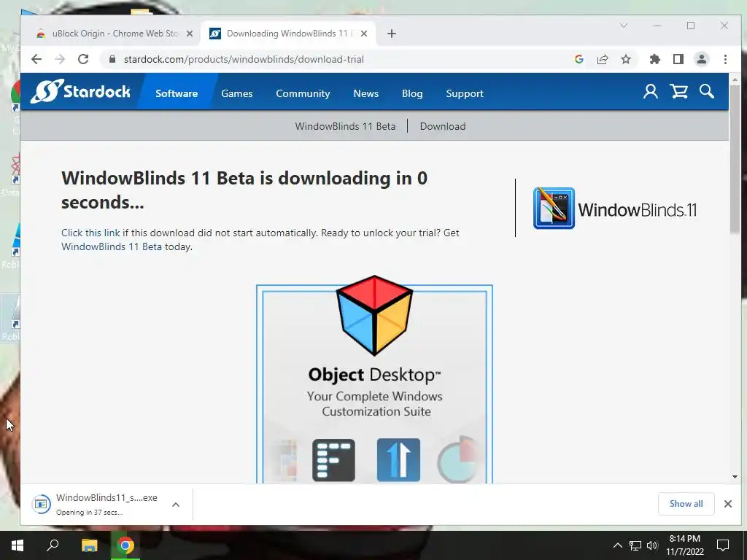Open the Software menu
This screenshot has width=747, height=560.
(177, 93)
